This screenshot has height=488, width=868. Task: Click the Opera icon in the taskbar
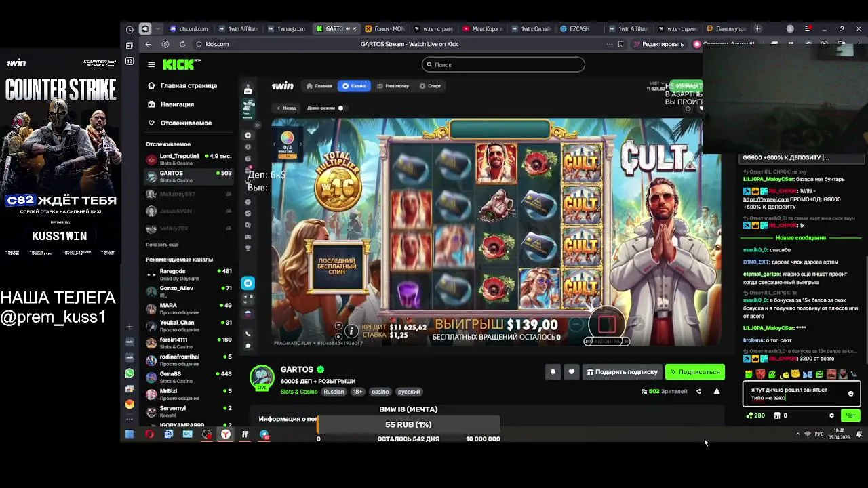[149, 434]
